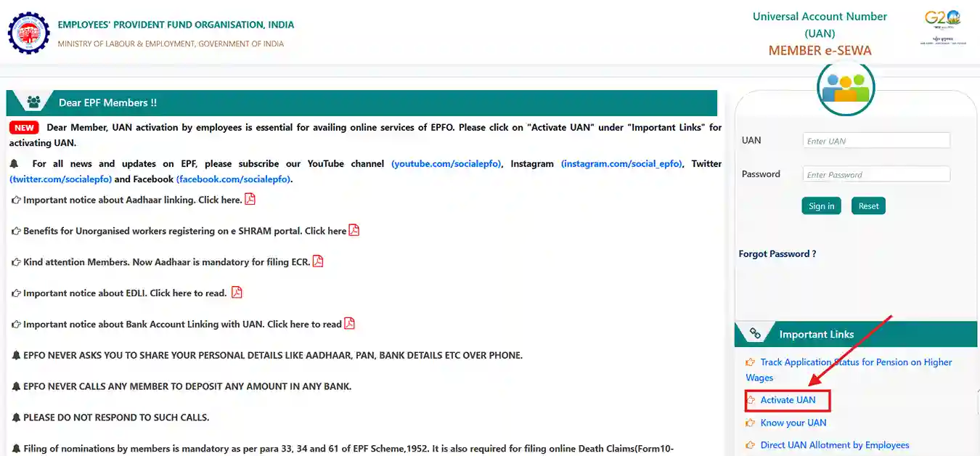Open the Bank Account Linking PDF icon
Image resolution: width=980 pixels, height=456 pixels.
349,324
